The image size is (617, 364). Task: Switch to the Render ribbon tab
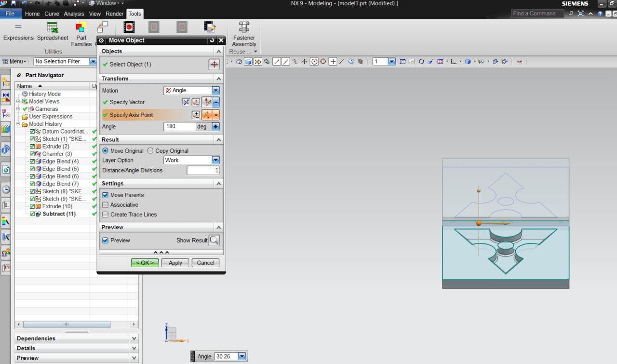(115, 14)
